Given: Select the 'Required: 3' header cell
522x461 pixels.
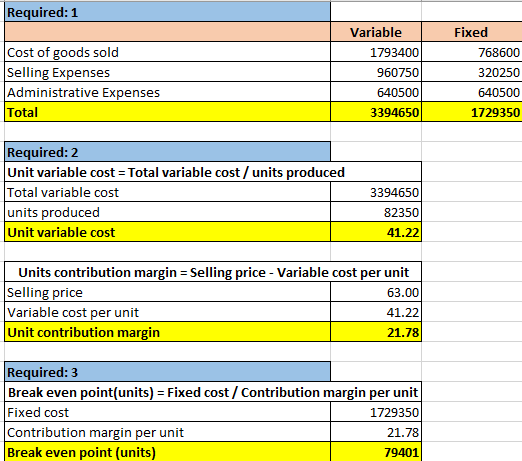Looking at the screenshot, I should (x=167, y=372).
